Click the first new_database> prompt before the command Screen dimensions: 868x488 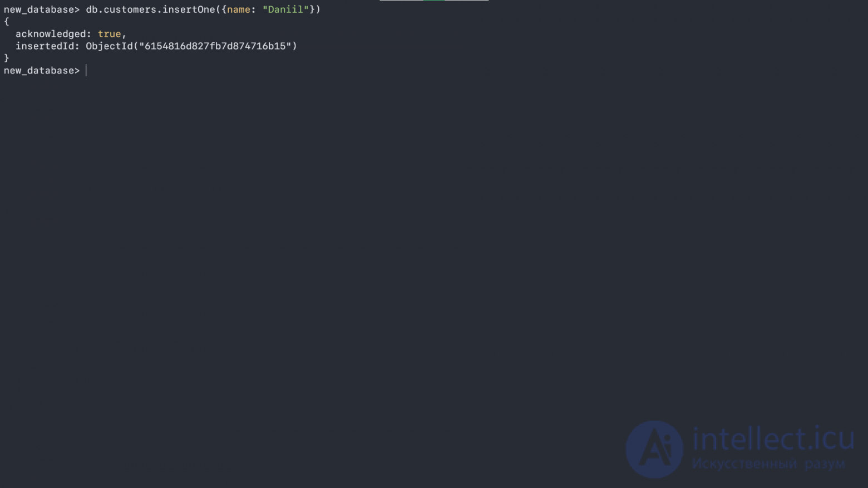42,9
